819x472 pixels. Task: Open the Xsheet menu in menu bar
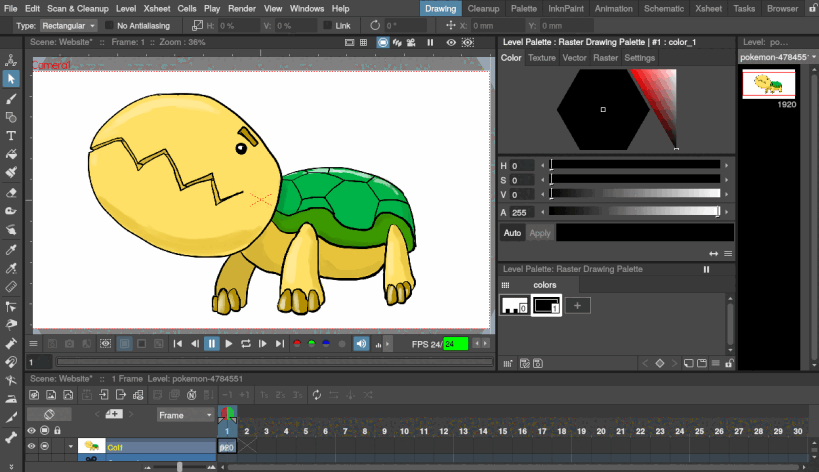(x=157, y=8)
